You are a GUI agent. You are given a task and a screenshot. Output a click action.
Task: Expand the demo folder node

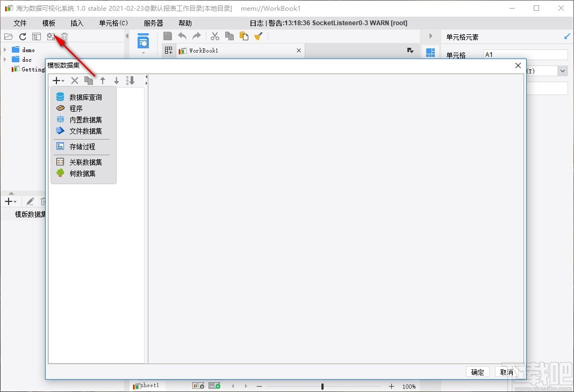pyautogui.click(x=5, y=49)
